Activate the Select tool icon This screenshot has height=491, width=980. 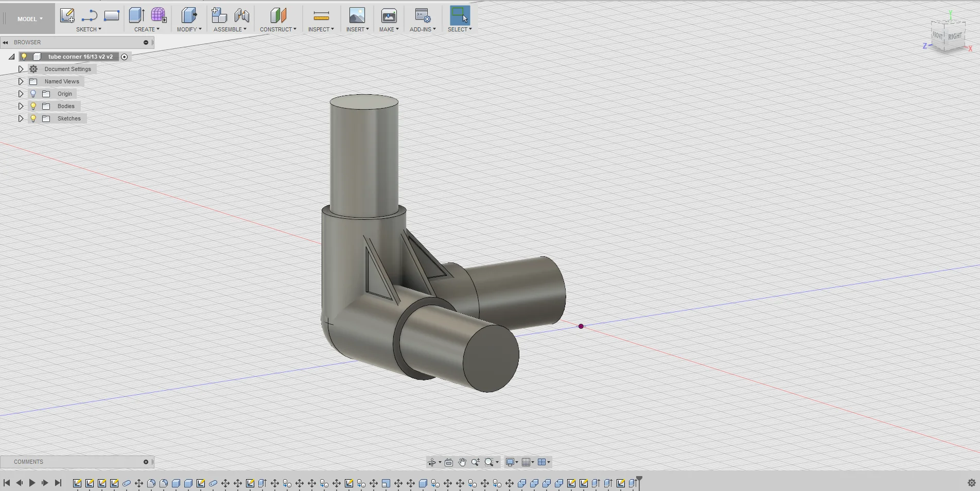(460, 15)
